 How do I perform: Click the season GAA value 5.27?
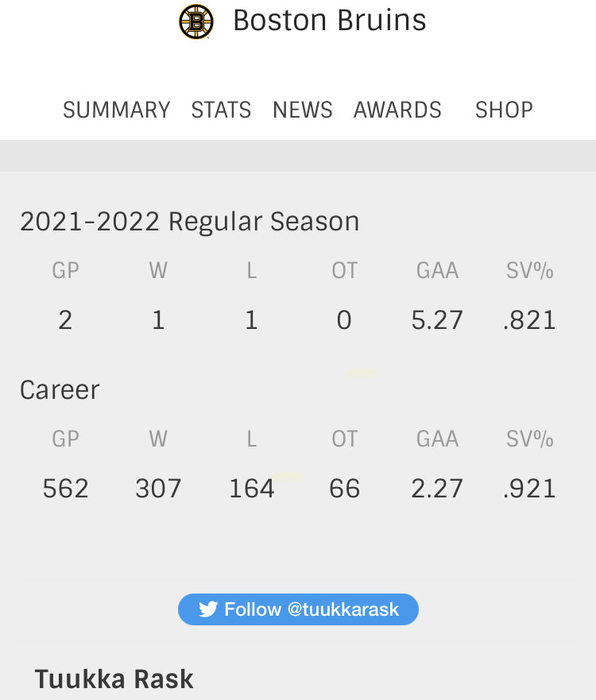coord(436,320)
